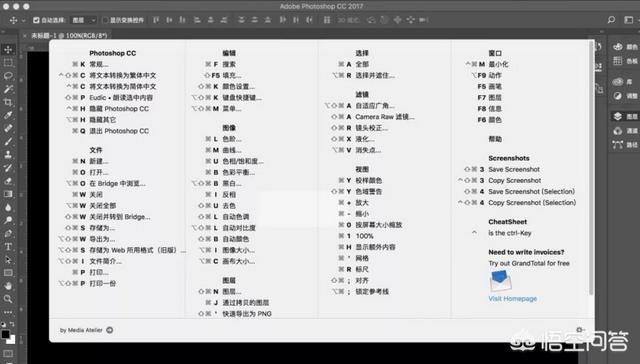The width and height of the screenshot is (640, 364).
Task: Select the Healing Brush tool
Action: pyautogui.click(x=8, y=128)
